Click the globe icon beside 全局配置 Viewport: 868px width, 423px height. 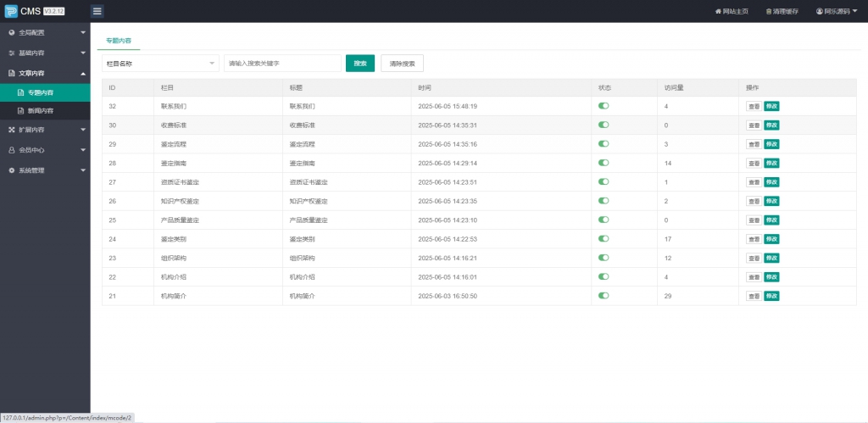click(x=12, y=33)
